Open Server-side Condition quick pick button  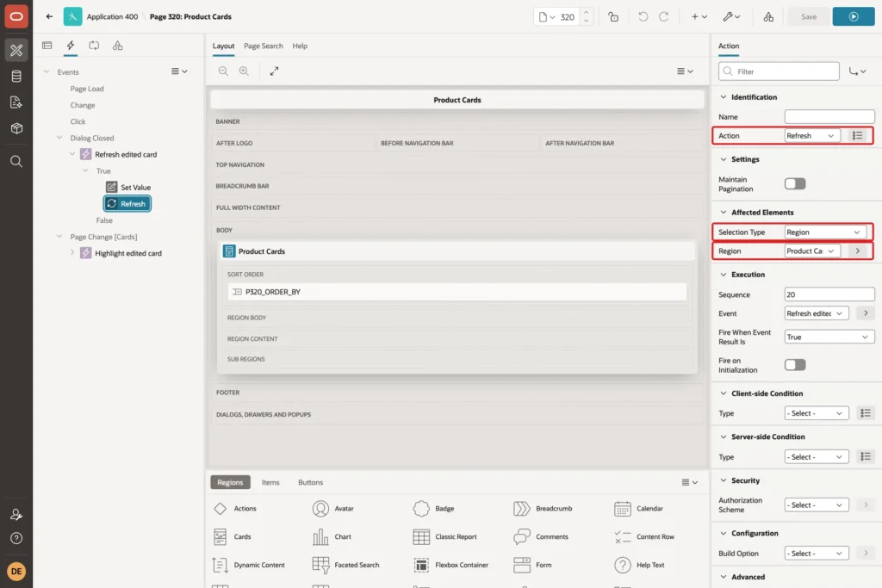point(866,457)
